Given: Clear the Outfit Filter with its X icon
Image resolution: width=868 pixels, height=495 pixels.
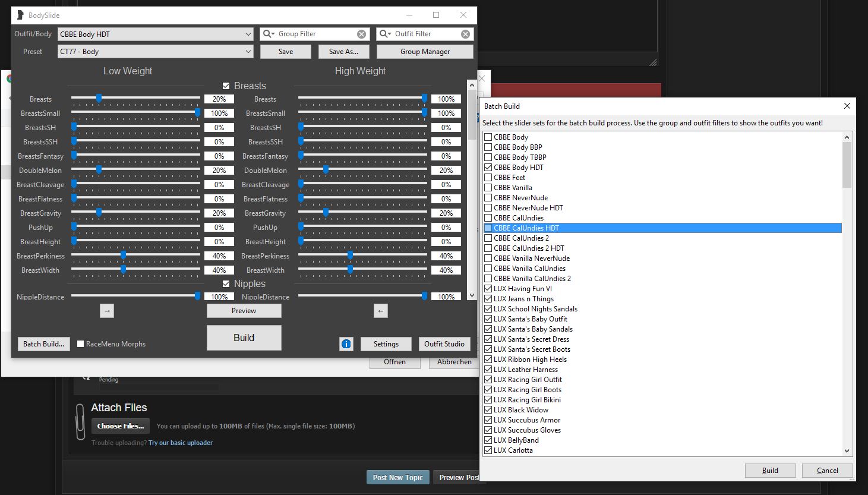Looking at the screenshot, I should [x=466, y=34].
